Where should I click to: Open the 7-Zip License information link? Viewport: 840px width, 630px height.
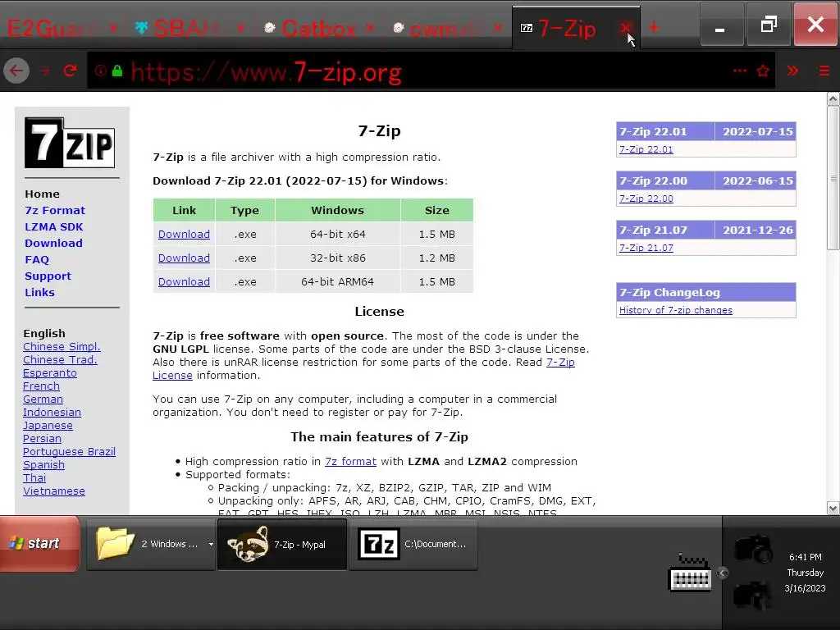pos(560,362)
